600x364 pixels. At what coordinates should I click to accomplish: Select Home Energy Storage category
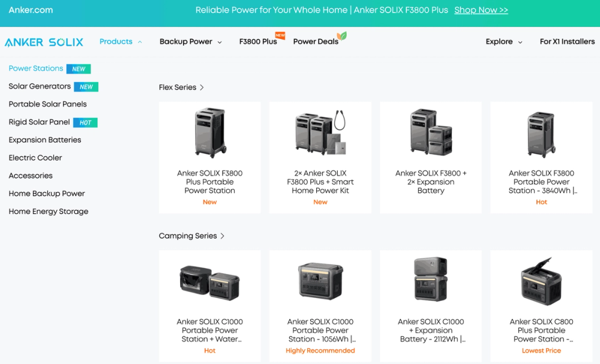(x=49, y=212)
